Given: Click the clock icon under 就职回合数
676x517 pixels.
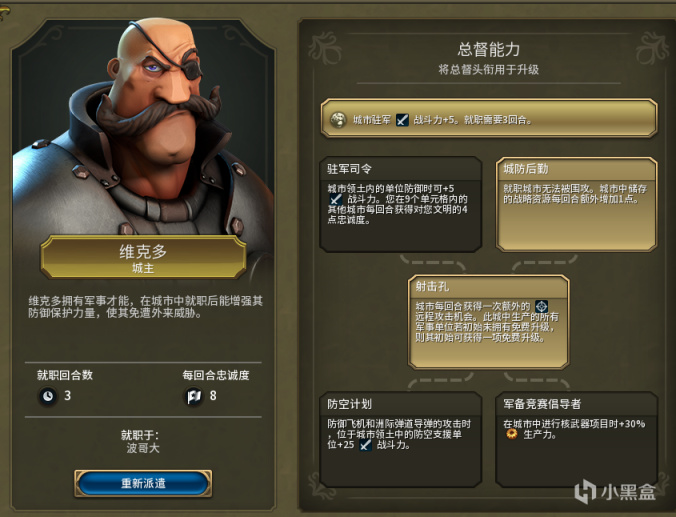Looking at the screenshot, I should [x=48, y=395].
